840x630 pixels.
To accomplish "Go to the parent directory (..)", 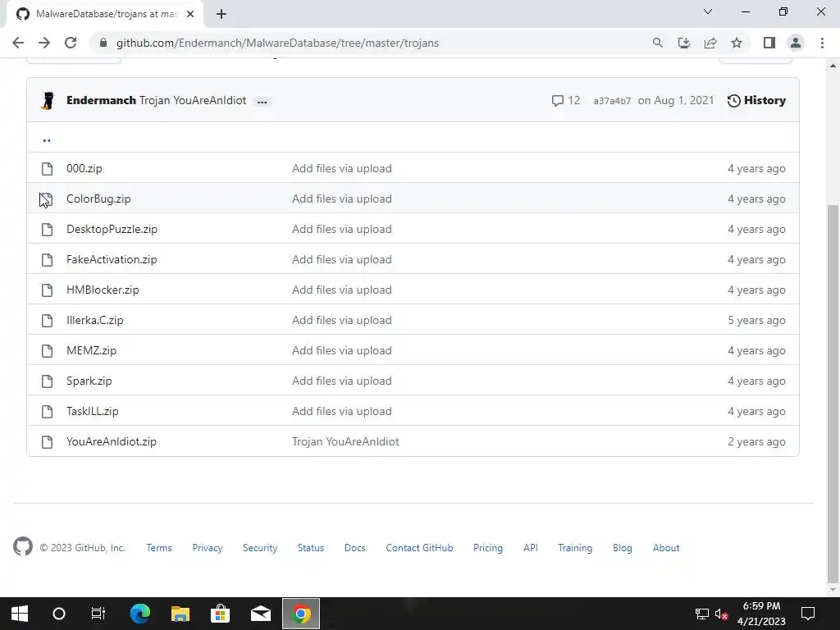I will [x=47, y=140].
